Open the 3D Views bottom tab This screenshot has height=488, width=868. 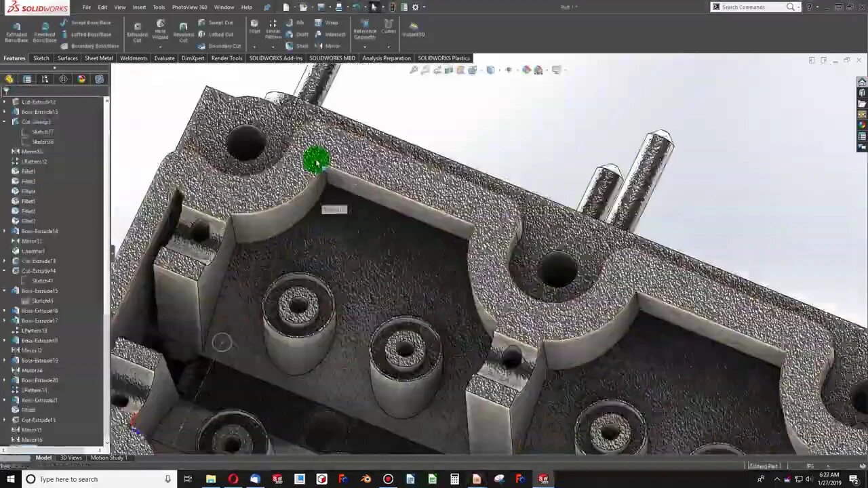[x=71, y=457]
